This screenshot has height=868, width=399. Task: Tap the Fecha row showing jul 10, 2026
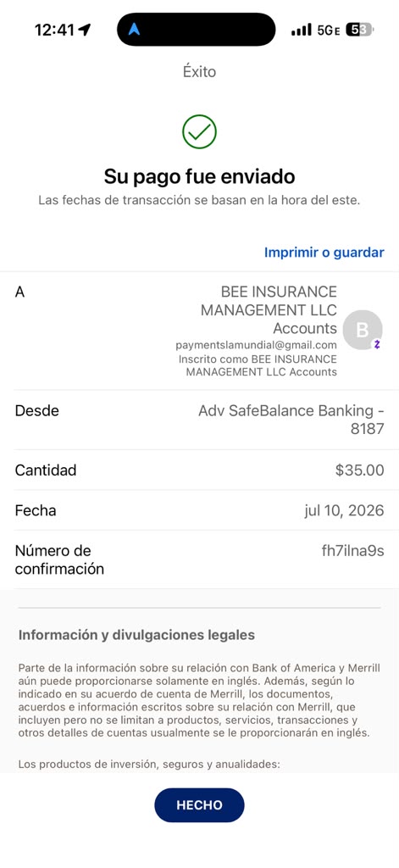[x=199, y=510]
